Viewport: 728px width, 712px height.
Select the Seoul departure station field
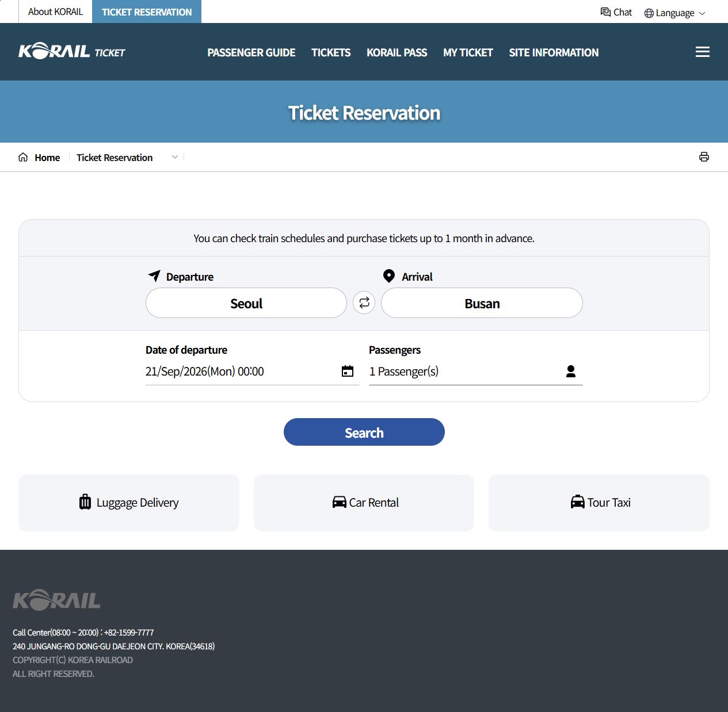(x=246, y=303)
